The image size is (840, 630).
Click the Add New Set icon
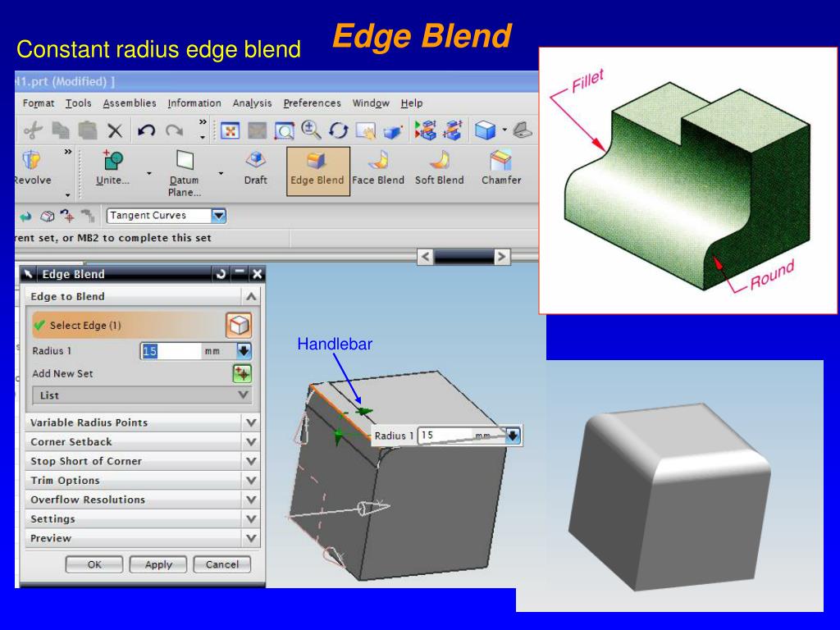(242, 373)
